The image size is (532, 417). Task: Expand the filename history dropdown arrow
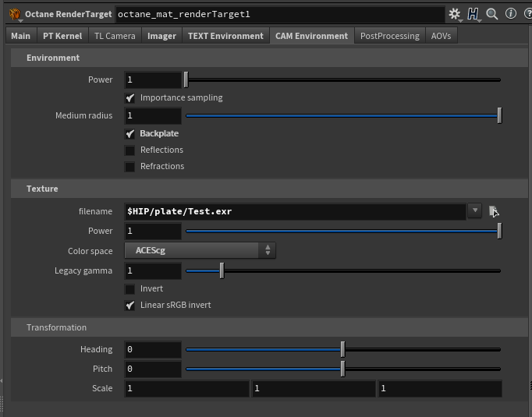click(x=474, y=210)
